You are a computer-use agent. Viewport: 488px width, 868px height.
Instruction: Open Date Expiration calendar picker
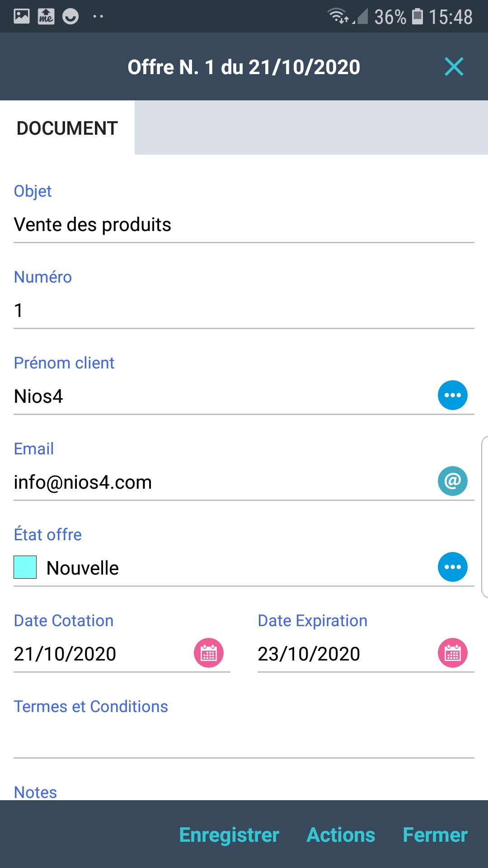coord(452,653)
